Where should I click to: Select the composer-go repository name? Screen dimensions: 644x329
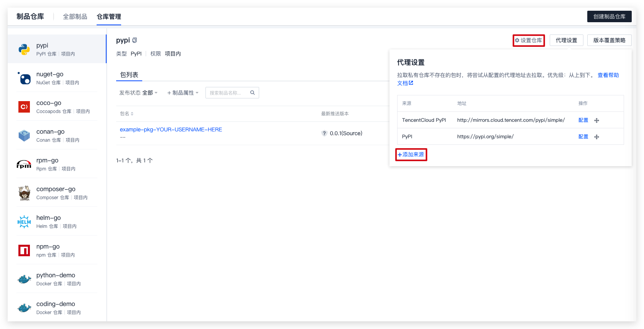(56, 189)
